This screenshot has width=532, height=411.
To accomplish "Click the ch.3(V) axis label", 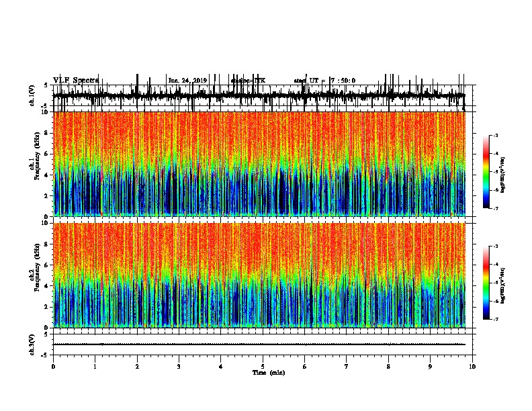I will pyautogui.click(x=32, y=345).
